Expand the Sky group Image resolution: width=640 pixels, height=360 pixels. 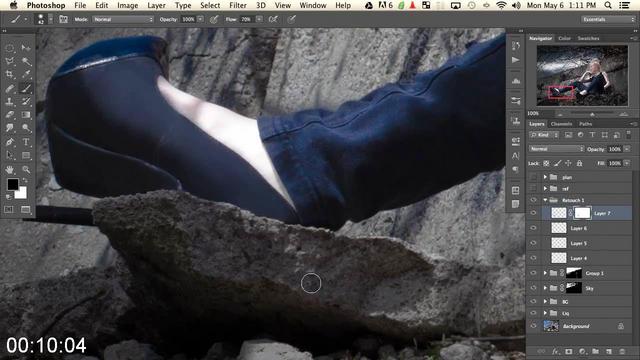click(x=545, y=288)
